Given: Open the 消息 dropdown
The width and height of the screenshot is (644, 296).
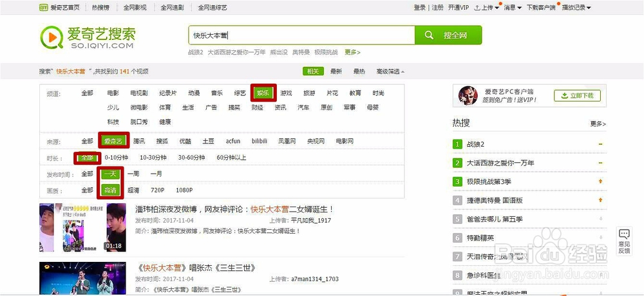Looking at the screenshot, I should coord(513,7).
